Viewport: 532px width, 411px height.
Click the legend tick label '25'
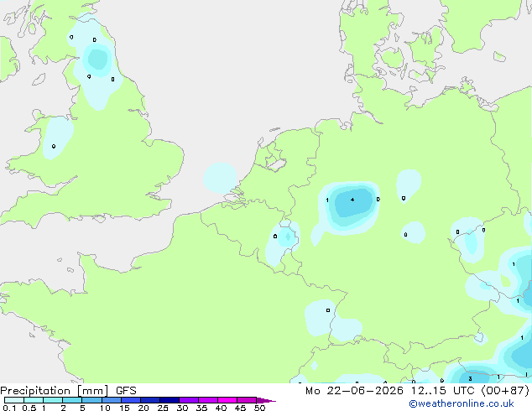(163, 408)
